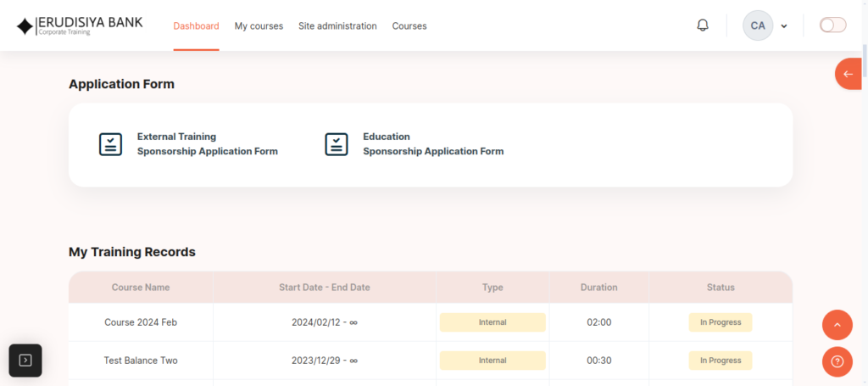
Task: Click In Progress status for Test Balance Two
Action: [720, 361]
